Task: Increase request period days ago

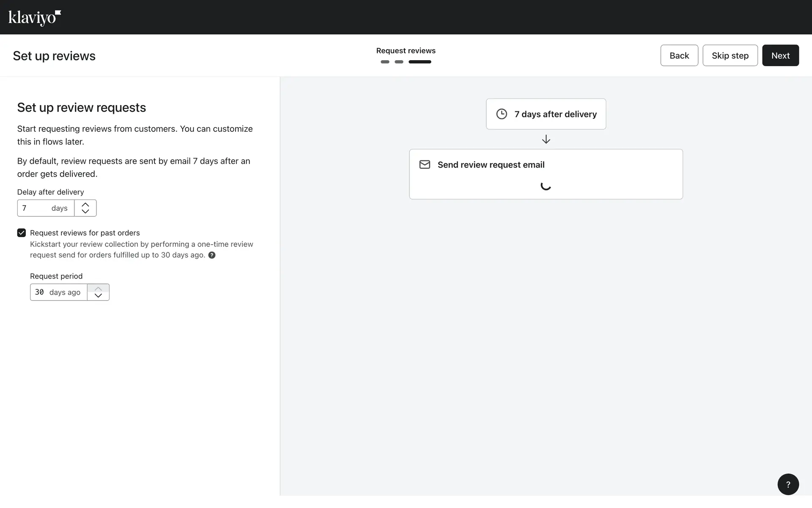Action: (x=98, y=289)
